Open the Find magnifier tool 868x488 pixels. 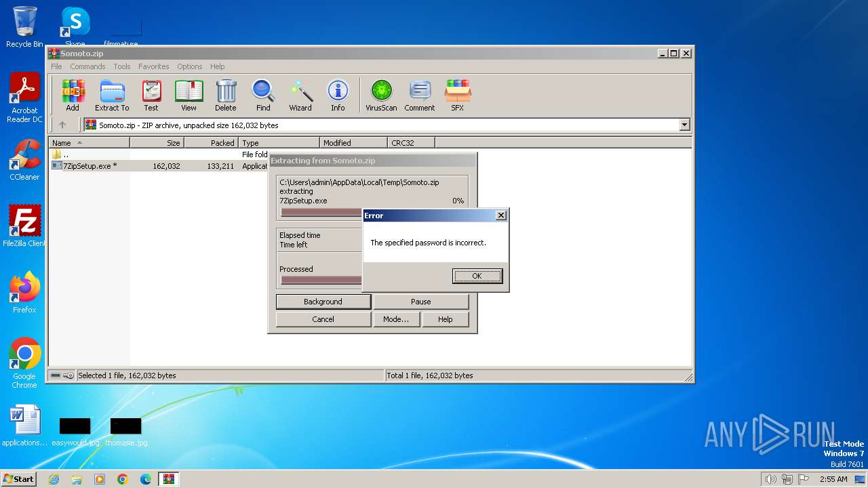point(263,95)
